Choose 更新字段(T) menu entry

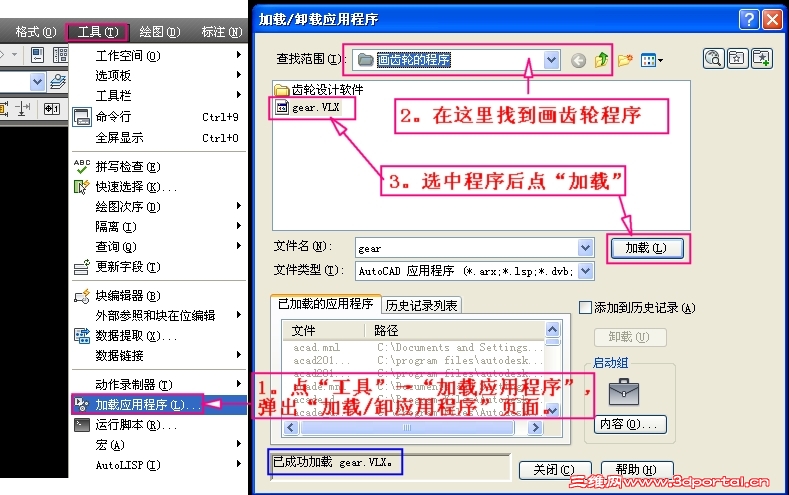(159, 267)
